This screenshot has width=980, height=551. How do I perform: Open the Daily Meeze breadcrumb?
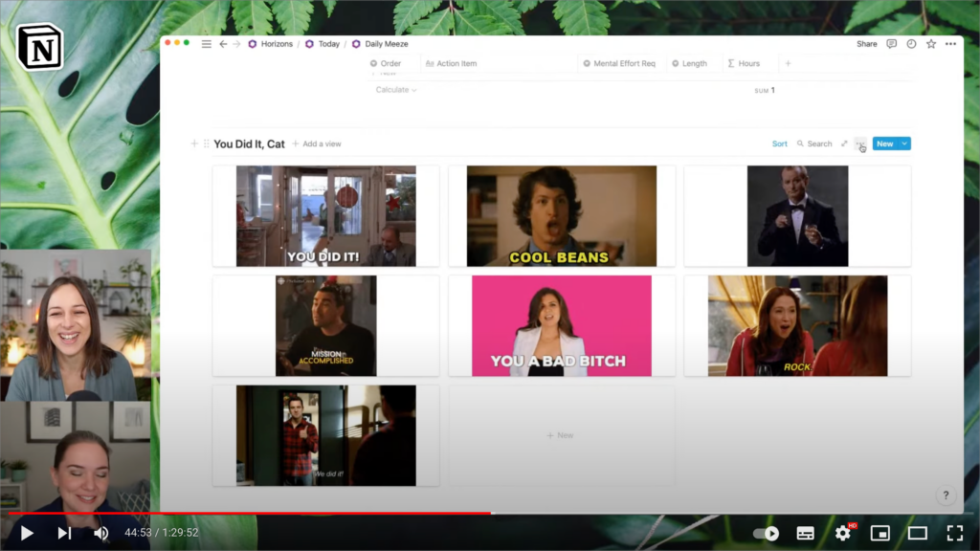pos(380,44)
